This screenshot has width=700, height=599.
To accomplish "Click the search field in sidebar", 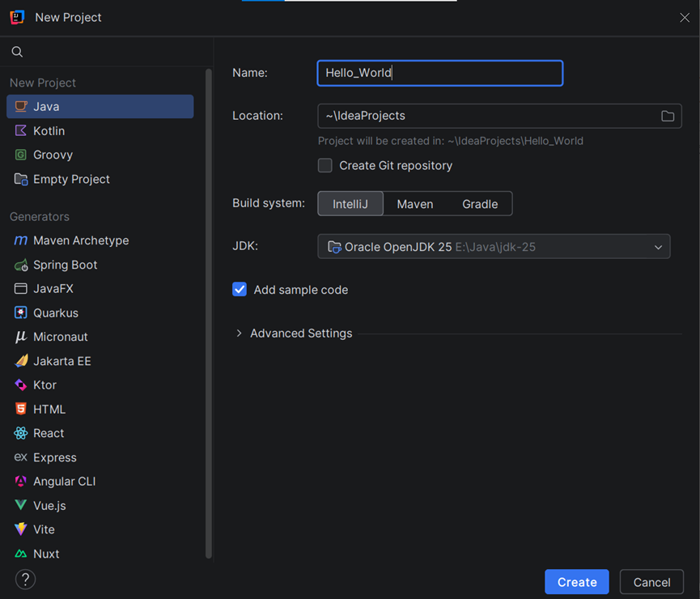I will (107, 52).
